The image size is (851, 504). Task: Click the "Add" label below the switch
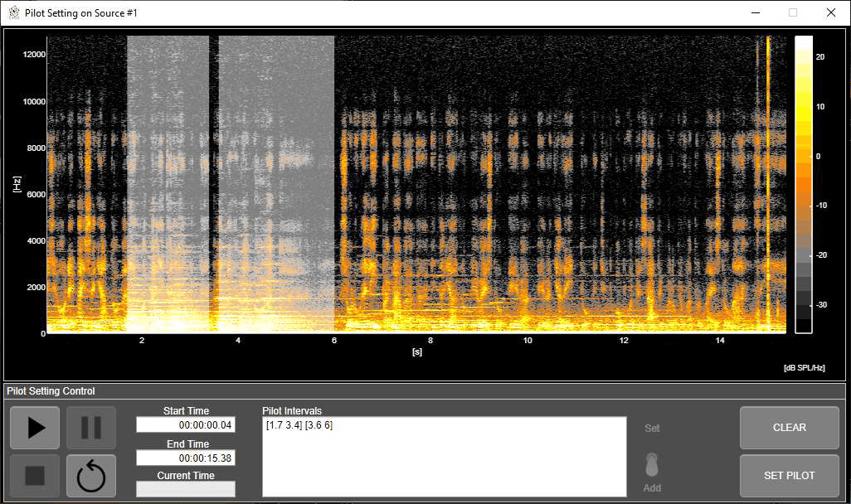click(x=652, y=487)
